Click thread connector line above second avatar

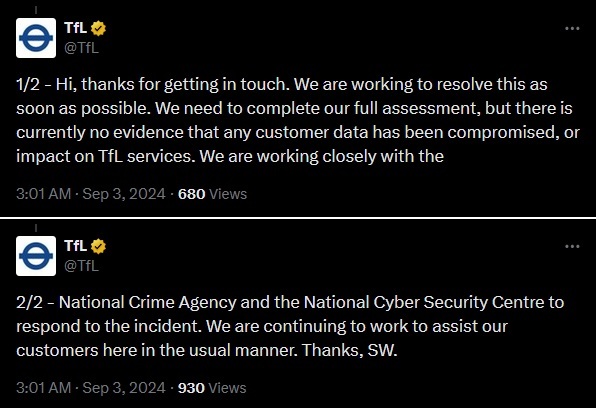[36, 228]
